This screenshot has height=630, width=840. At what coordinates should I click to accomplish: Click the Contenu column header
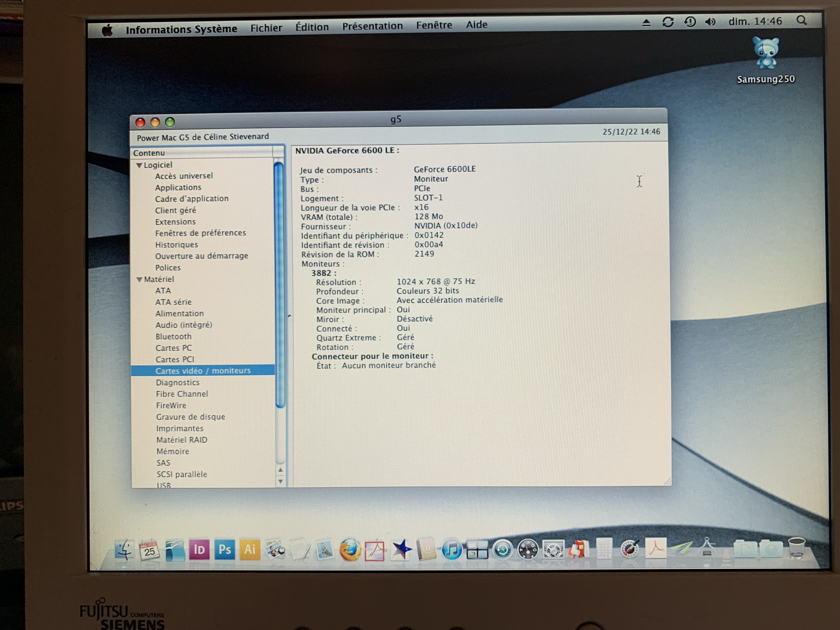click(202, 153)
